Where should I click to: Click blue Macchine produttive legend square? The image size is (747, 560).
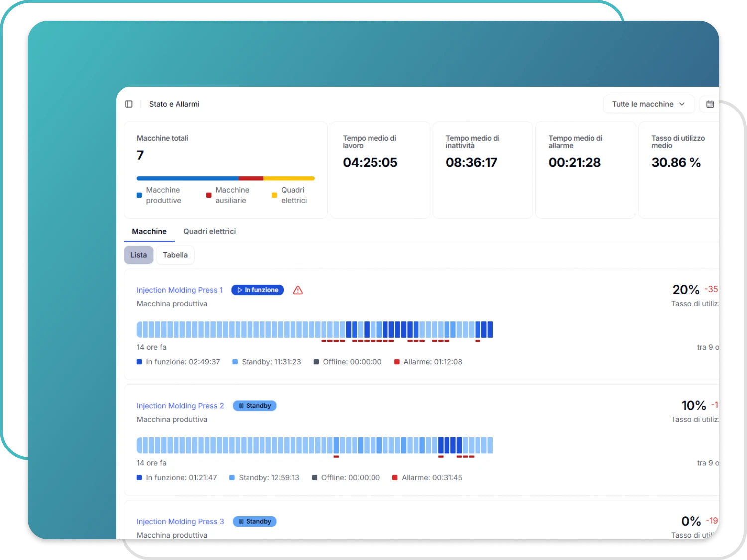click(x=139, y=195)
